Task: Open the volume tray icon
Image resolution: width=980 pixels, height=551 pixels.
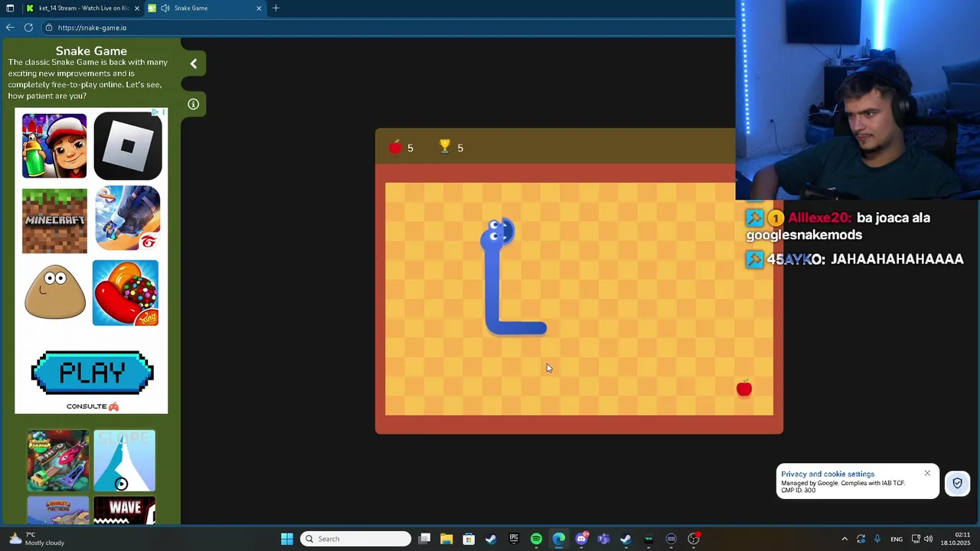Action: 929,539
